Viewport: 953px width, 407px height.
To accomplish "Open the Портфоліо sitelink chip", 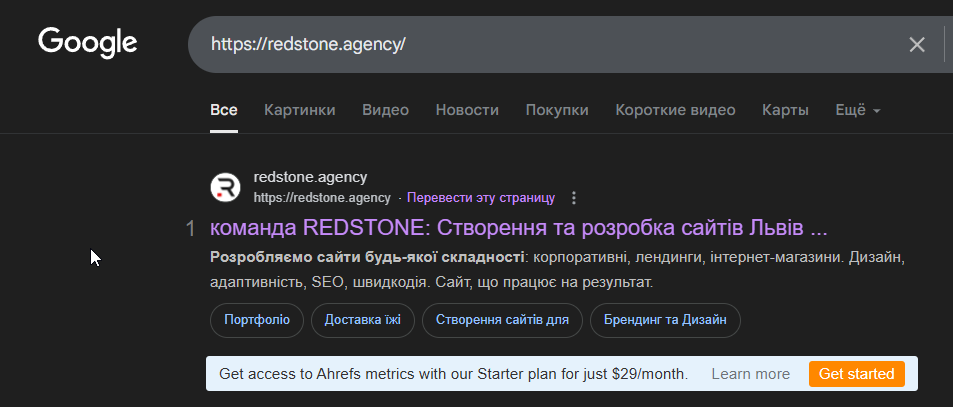I will pos(257,320).
